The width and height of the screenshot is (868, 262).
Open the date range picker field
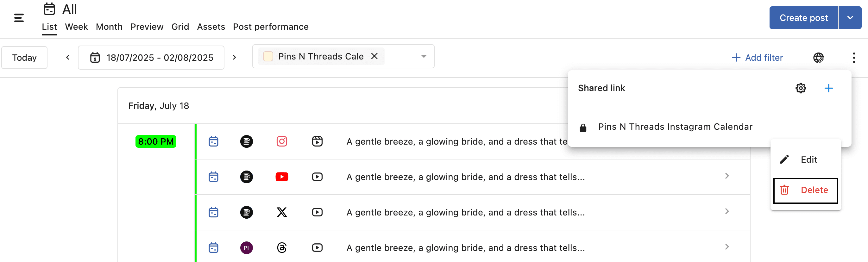151,58
